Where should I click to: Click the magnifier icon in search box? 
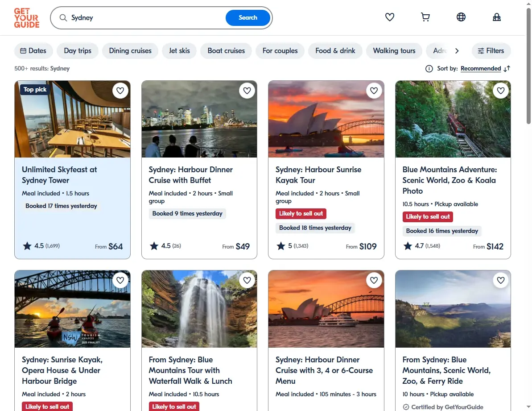(x=63, y=18)
